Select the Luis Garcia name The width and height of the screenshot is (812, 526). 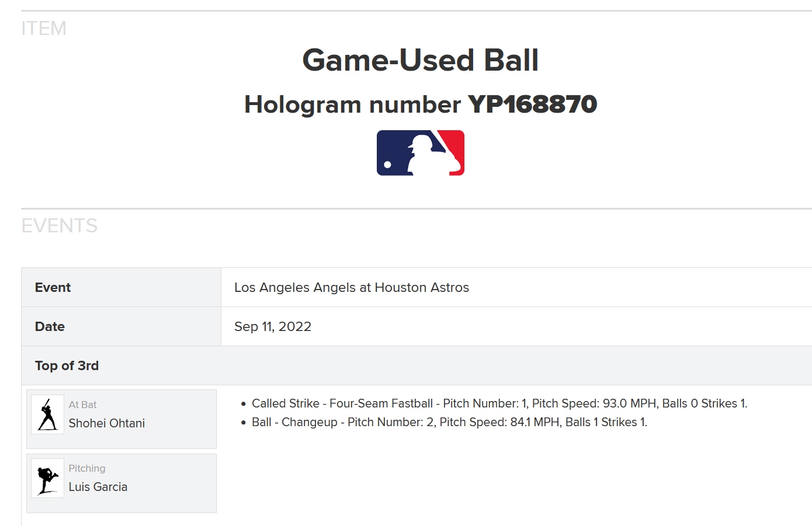click(98, 487)
